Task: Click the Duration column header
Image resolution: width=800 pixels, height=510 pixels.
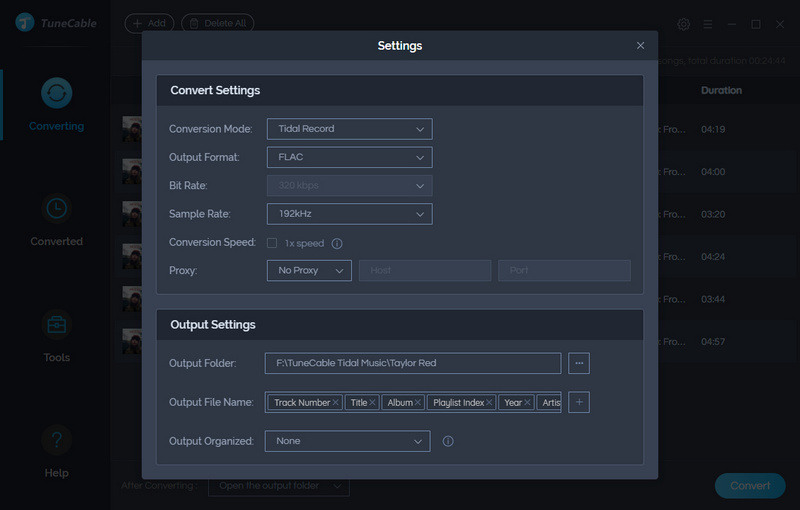Action: (721, 90)
